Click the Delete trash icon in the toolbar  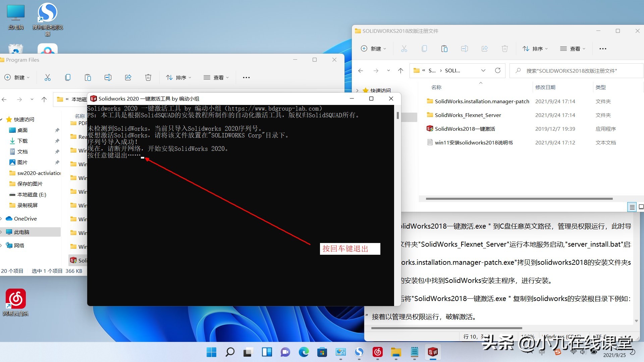pos(505,49)
